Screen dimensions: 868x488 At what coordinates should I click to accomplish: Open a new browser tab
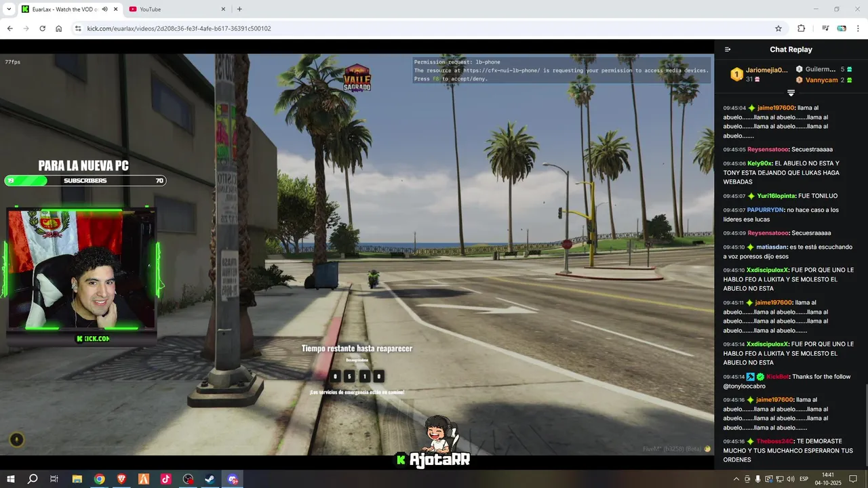click(239, 9)
